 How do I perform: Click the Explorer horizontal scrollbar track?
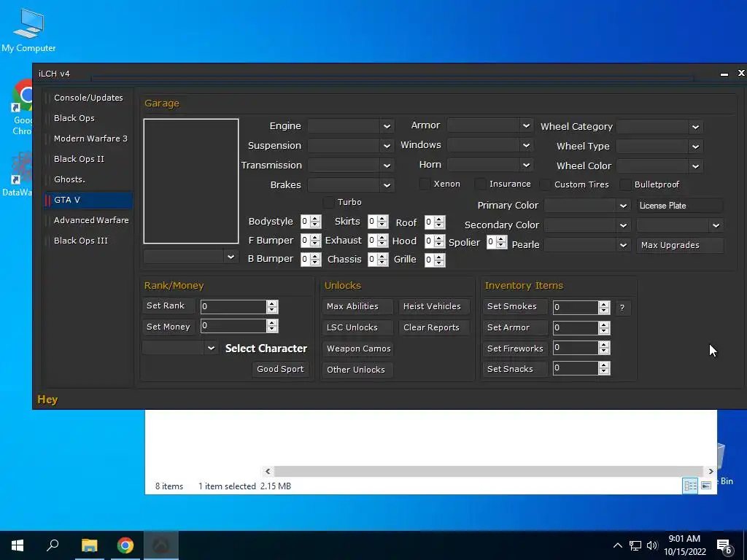coord(489,472)
